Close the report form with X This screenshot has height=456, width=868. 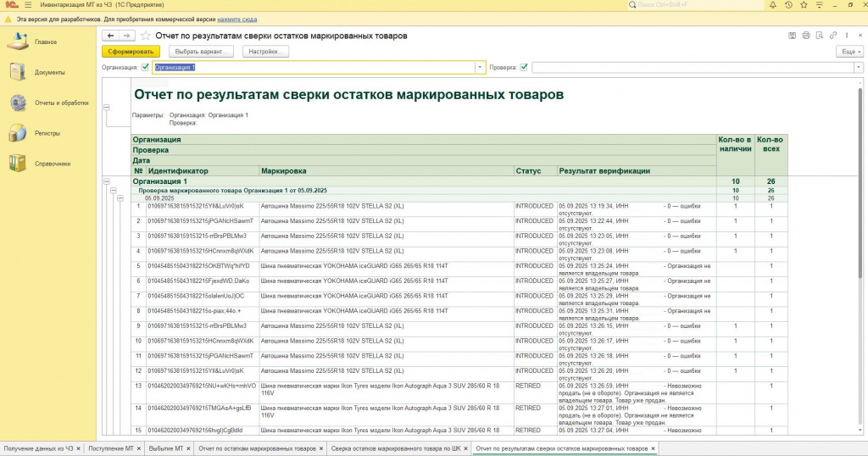click(860, 36)
